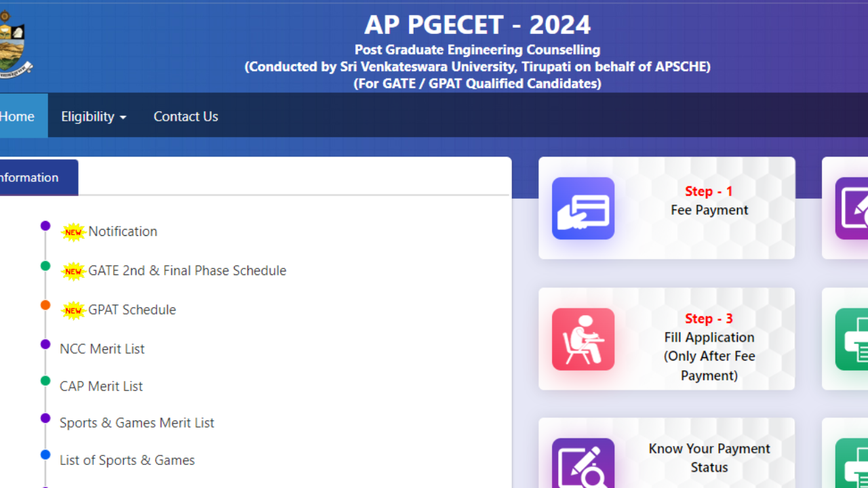Expand the Eligibility dropdown menu

tap(94, 117)
